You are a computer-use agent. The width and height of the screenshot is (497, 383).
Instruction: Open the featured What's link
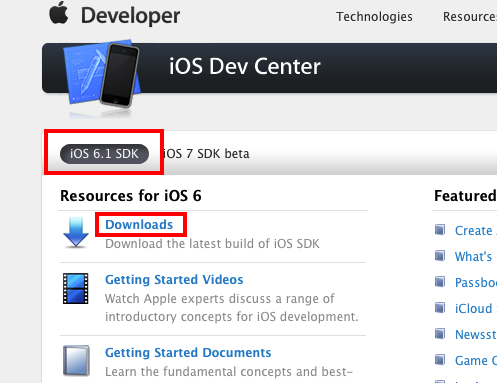pyautogui.click(x=473, y=257)
